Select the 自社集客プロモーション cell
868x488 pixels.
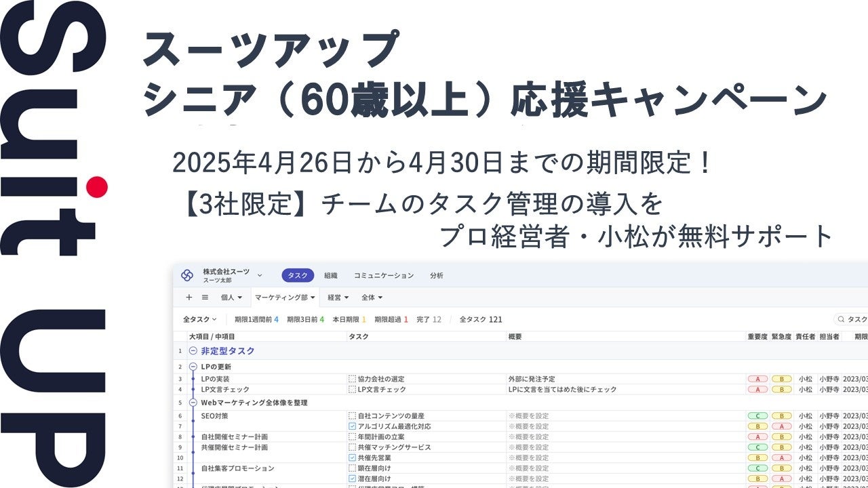point(237,468)
